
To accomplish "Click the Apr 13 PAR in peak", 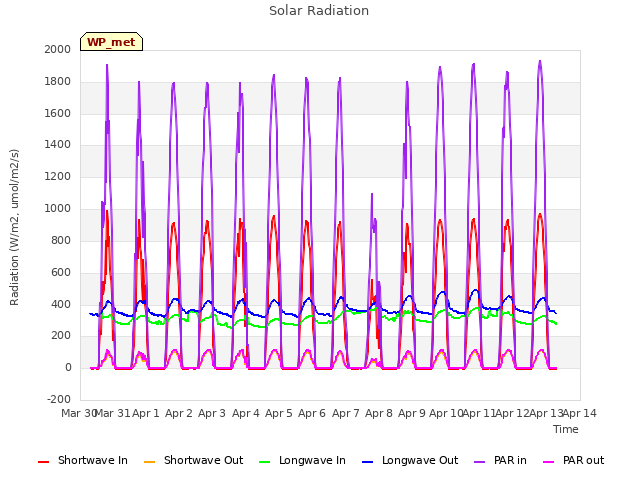I will [x=540, y=62].
